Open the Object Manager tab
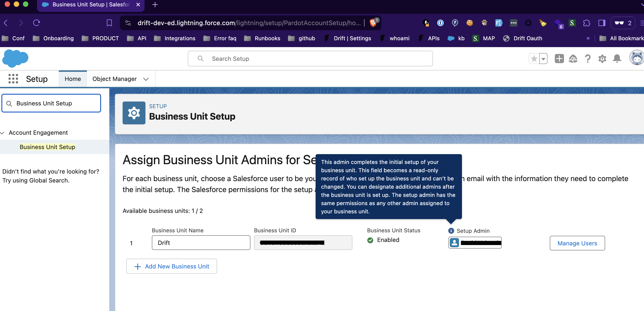The height and width of the screenshot is (311, 644). pyautogui.click(x=115, y=79)
